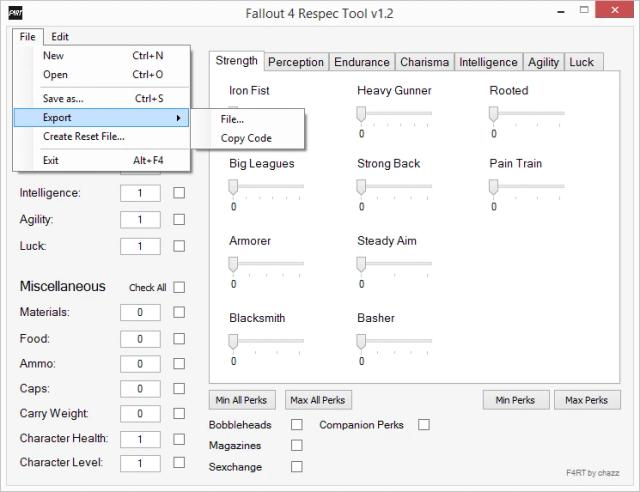The height and width of the screenshot is (492, 640).
Task: Click the Blacksmith perk slider
Action: click(266, 342)
